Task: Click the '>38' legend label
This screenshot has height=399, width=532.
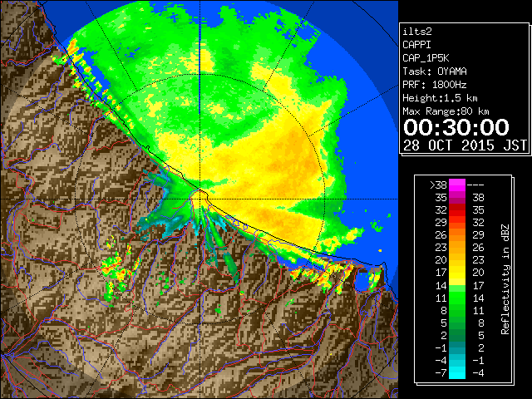Action: [x=438, y=185]
